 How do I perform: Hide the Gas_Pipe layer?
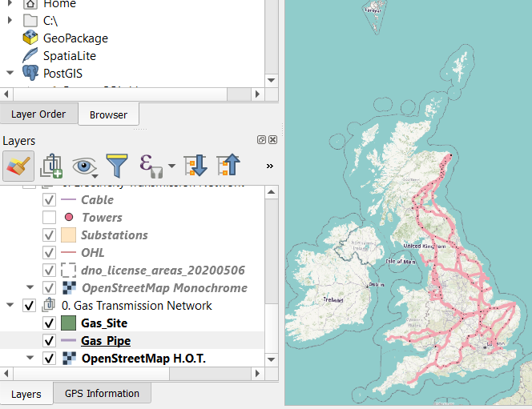point(49,341)
